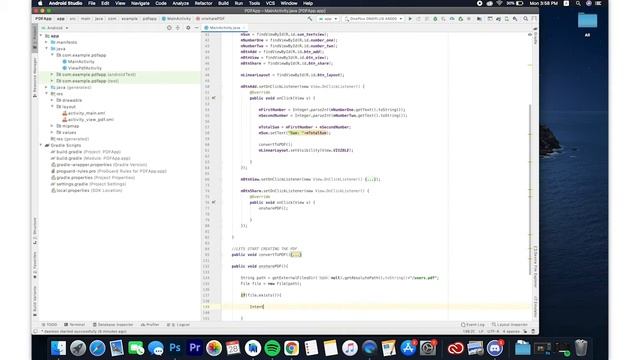Click the Expand All icon in Project panel
The width and height of the screenshot is (640, 360).
178,28
